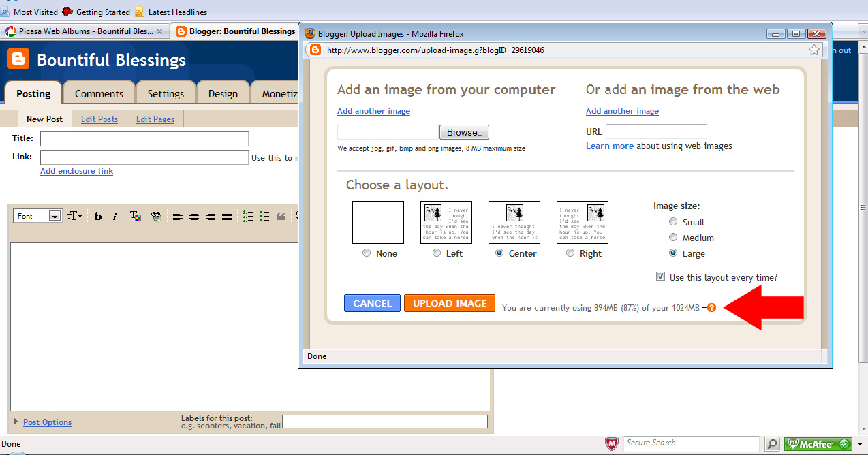Click the Add enclosure link
The image size is (868, 455).
click(76, 171)
